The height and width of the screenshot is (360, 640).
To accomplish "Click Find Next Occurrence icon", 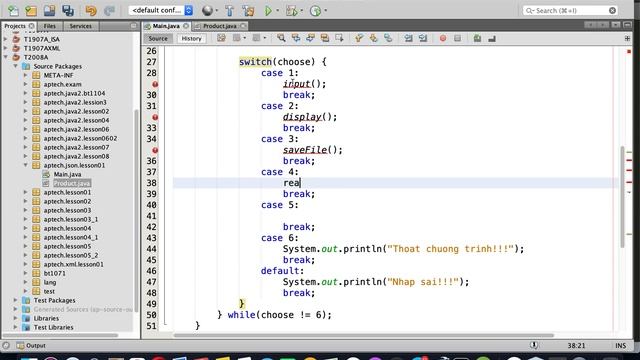I will (x=310, y=38).
